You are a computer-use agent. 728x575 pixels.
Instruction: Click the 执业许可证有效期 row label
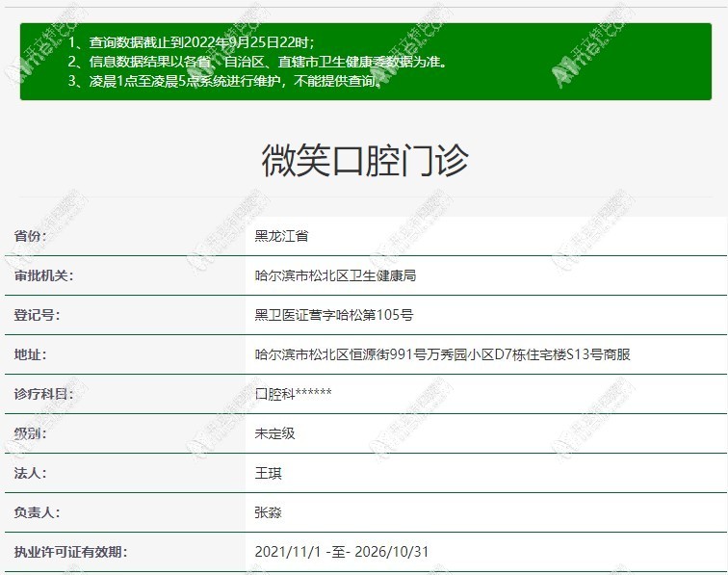tap(70, 552)
